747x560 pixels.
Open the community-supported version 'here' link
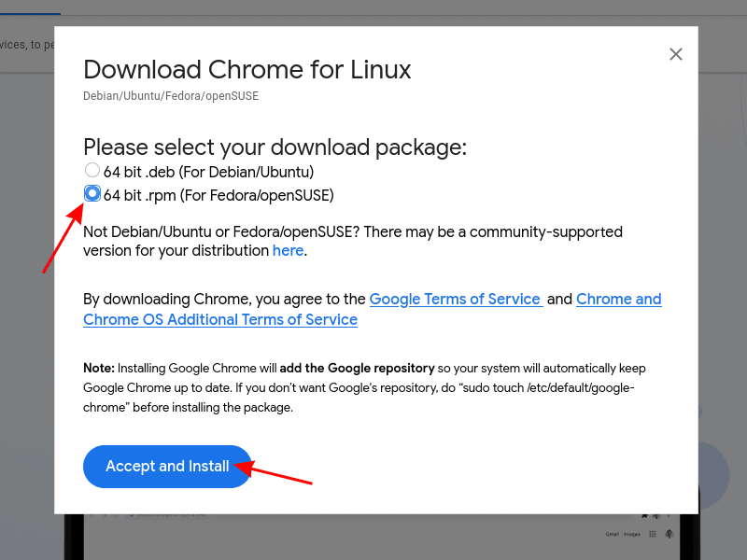pos(288,251)
